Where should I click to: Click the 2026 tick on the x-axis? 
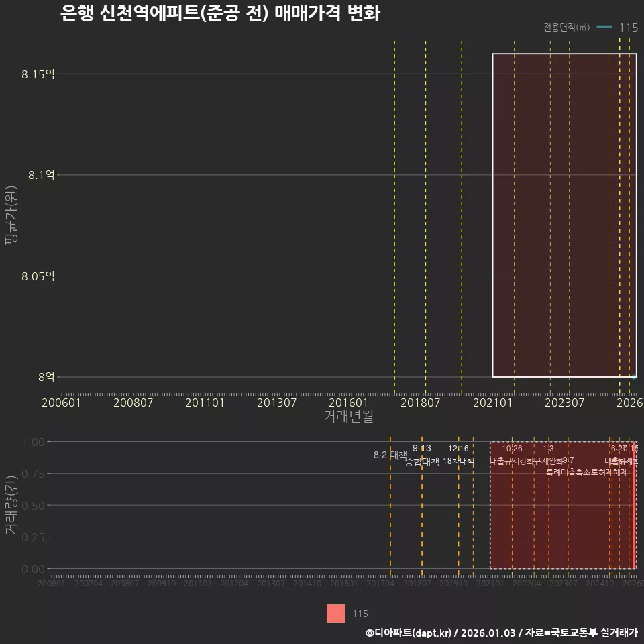point(629,402)
